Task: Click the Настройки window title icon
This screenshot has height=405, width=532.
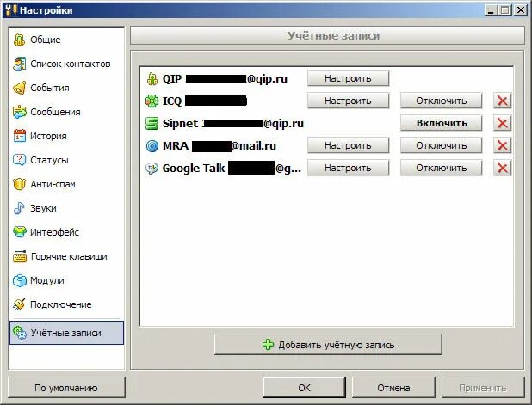Action: 11,10
